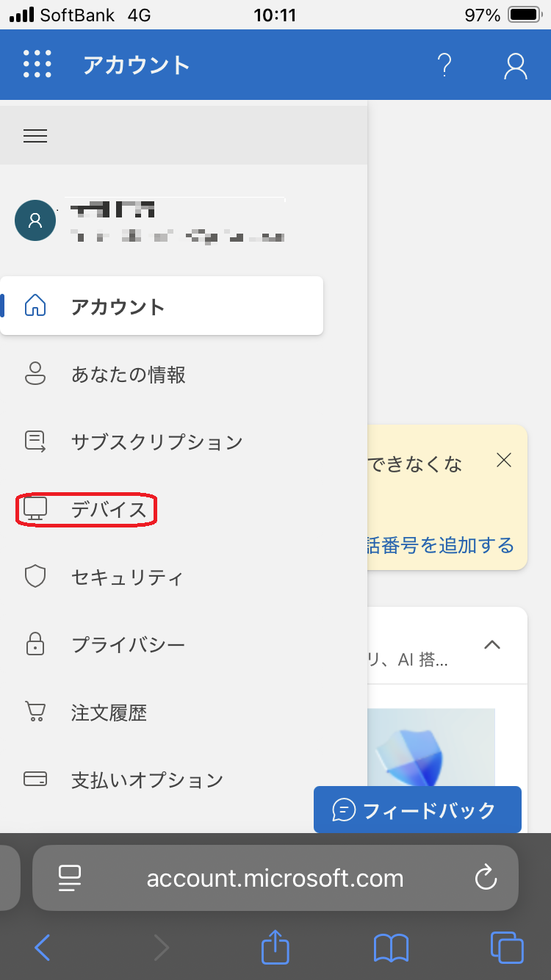Screen dimensions: 551x980
Task: Open the Microsoft app launcher grid
Action: tap(37, 64)
